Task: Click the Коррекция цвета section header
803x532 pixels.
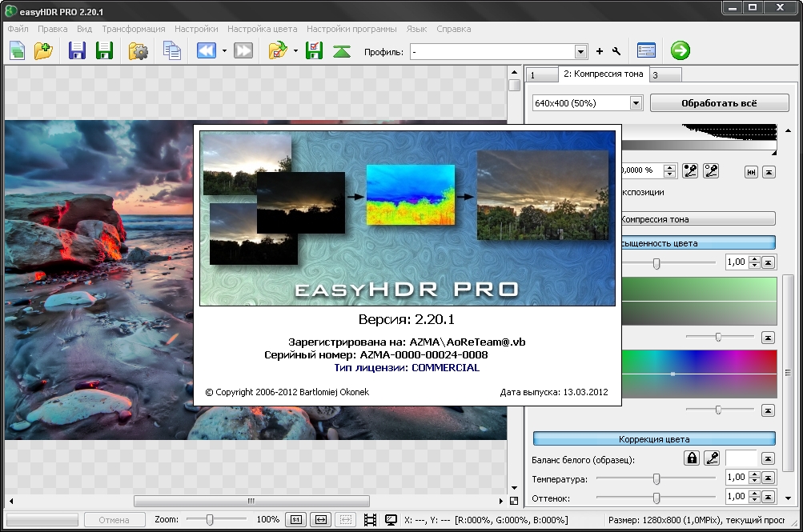Action: 654,439
